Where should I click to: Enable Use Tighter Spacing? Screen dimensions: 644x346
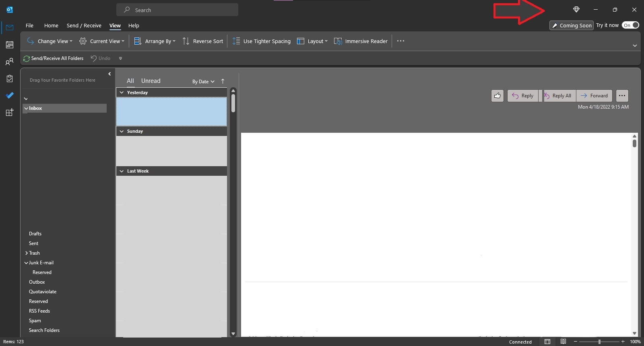[x=262, y=41]
